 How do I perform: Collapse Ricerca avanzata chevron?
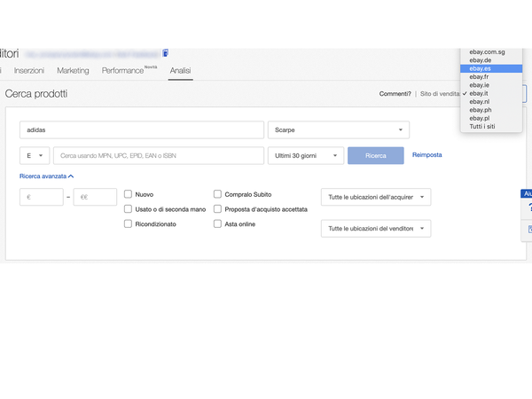(x=71, y=176)
